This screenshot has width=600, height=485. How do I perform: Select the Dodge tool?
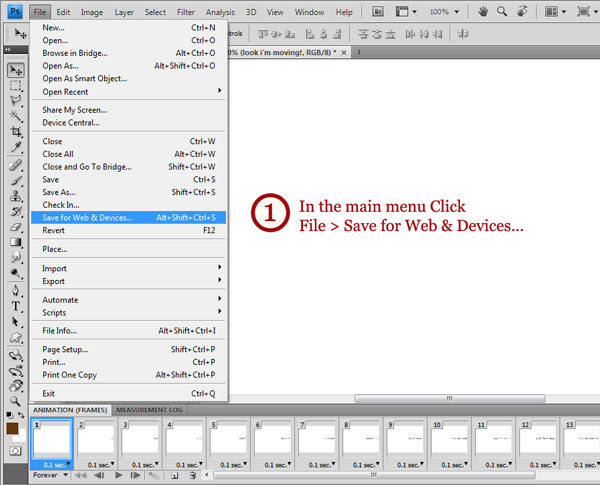click(x=16, y=273)
